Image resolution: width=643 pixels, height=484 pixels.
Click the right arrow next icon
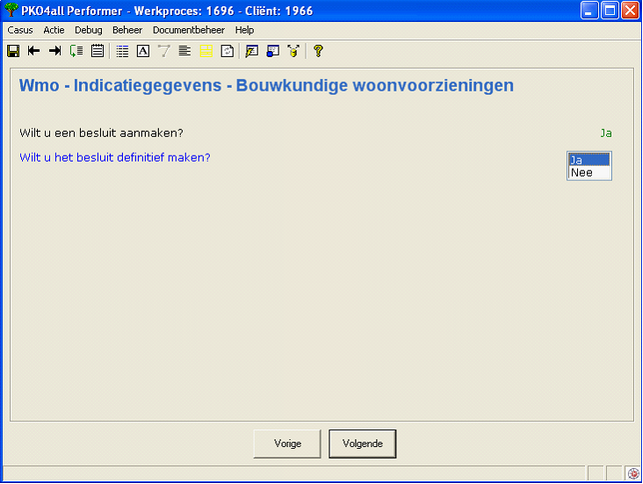(55, 51)
